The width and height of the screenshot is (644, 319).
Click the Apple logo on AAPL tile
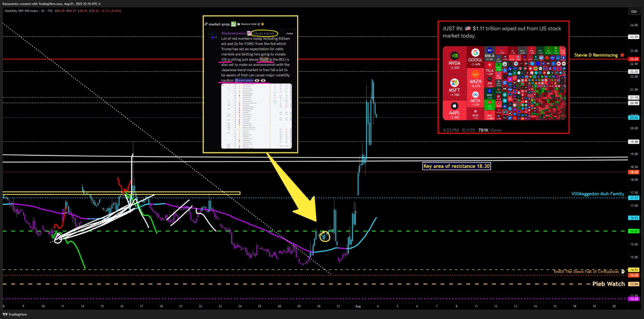[454, 106]
